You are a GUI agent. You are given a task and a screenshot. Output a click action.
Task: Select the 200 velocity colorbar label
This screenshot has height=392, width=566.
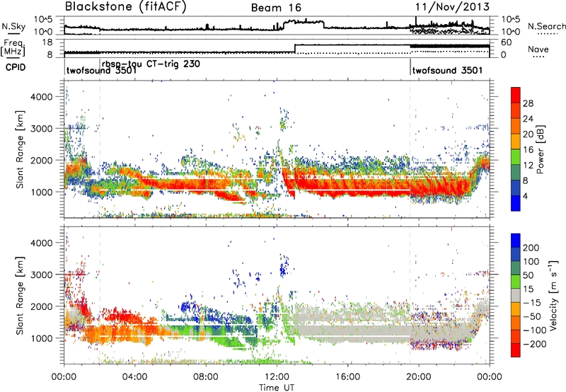[531, 248]
